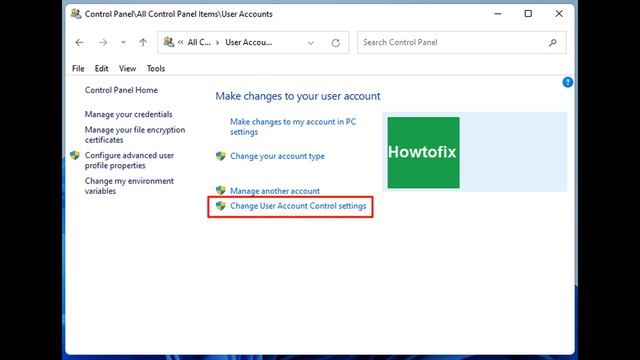640x360 pixels.
Task: Click shield icon beside Manage another account
Action: (221, 190)
